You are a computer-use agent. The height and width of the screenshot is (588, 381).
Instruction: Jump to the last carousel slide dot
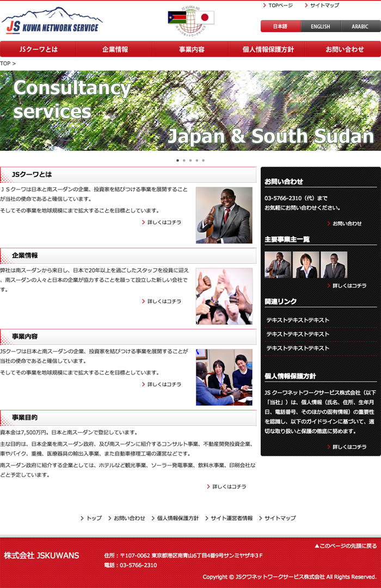[x=204, y=161]
